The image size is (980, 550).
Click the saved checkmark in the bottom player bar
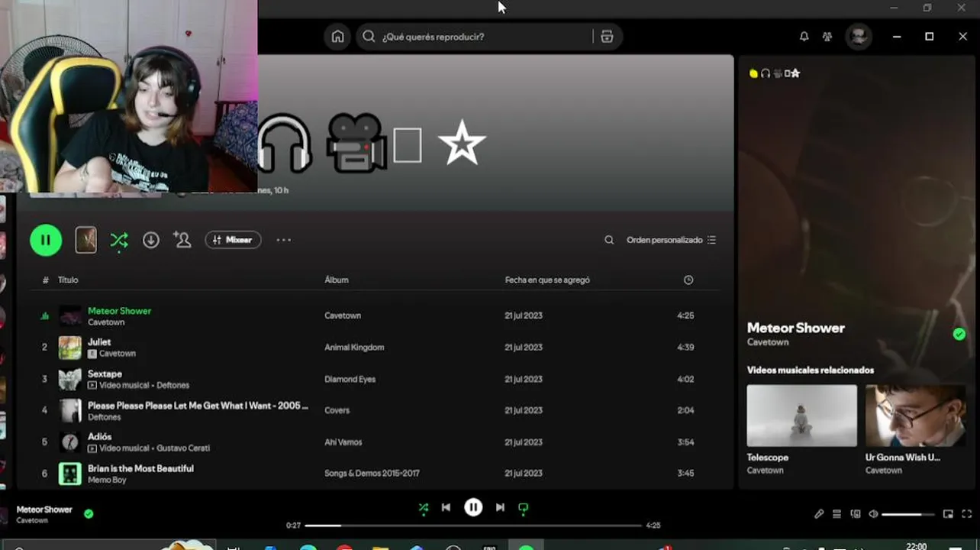[89, 514]
